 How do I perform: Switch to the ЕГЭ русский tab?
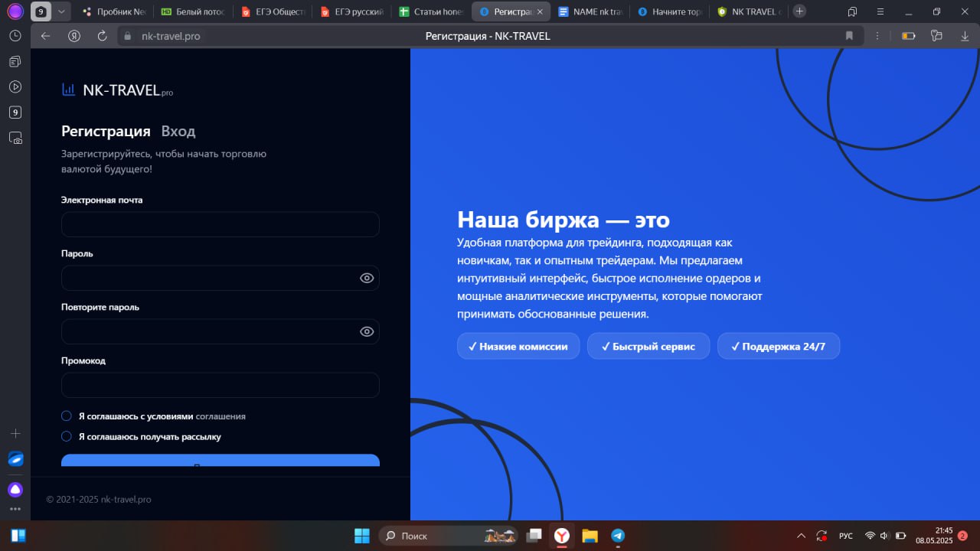352,11
